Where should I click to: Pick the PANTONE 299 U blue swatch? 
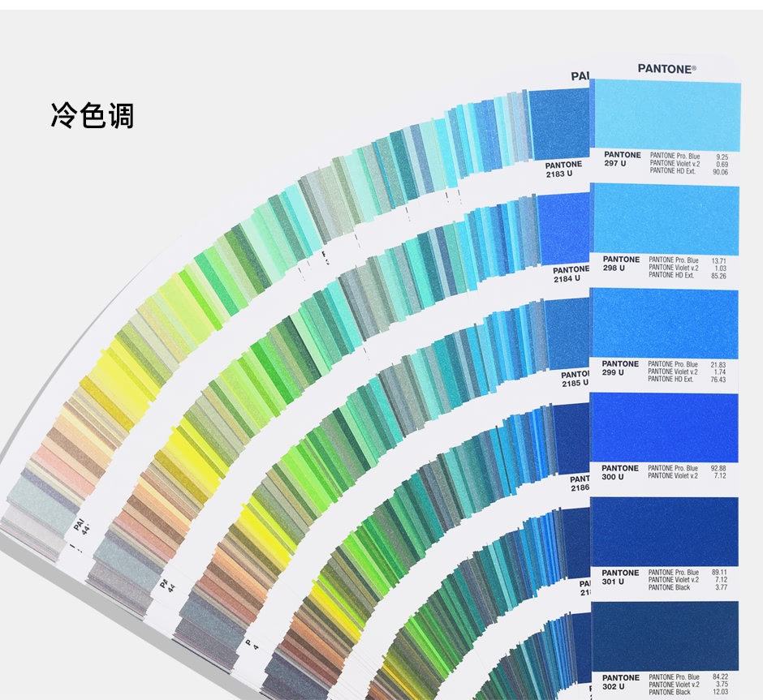[666, 323]
